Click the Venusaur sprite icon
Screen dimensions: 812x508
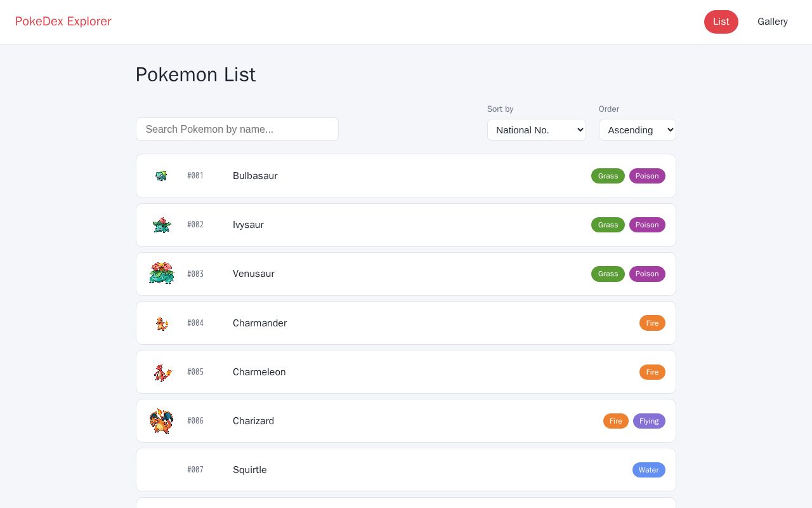pos(161,274)
